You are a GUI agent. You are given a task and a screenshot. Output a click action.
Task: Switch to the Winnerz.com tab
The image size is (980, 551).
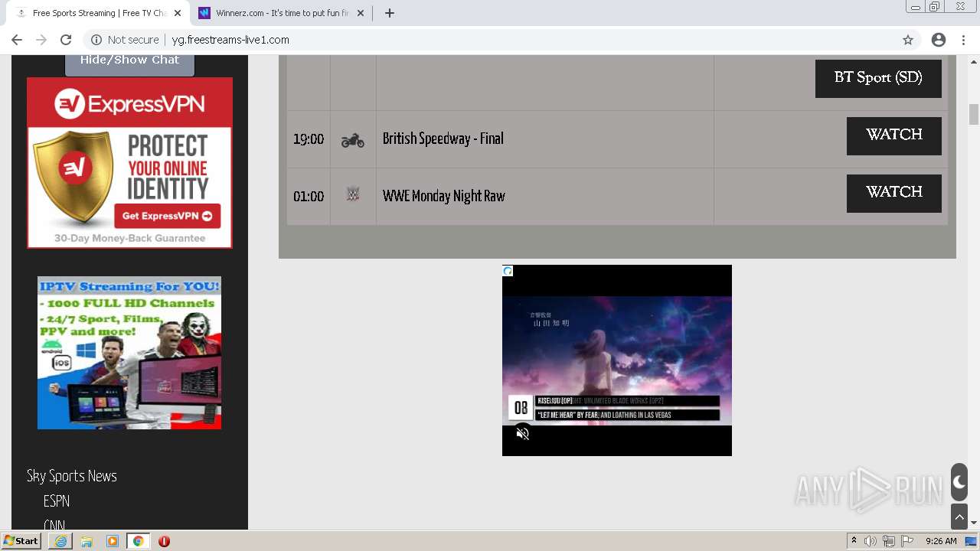[x=281, y=13]
